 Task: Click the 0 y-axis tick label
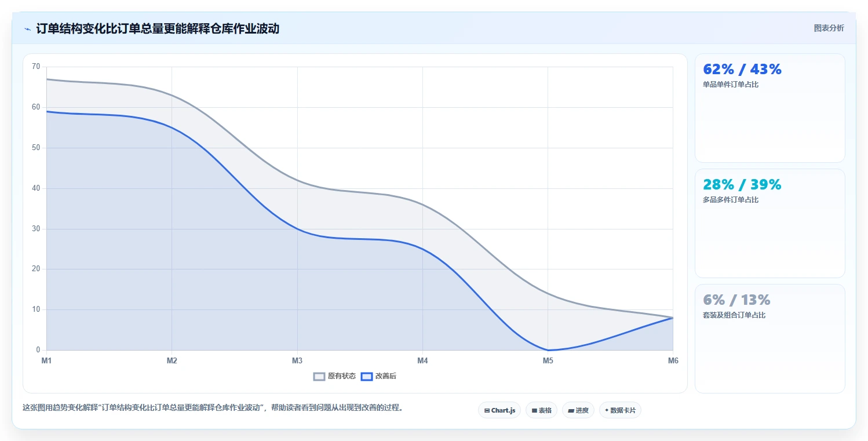coord(38,350)
